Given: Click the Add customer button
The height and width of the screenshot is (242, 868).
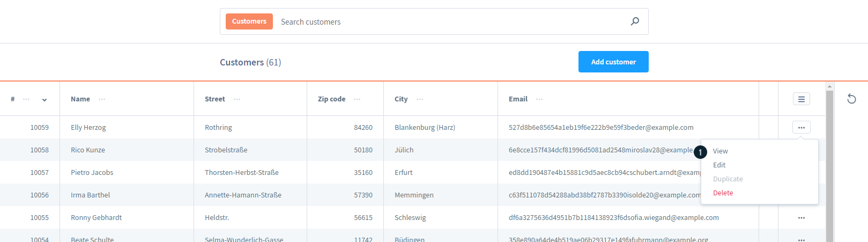Looking at the screenshot, I should (613, 62).
